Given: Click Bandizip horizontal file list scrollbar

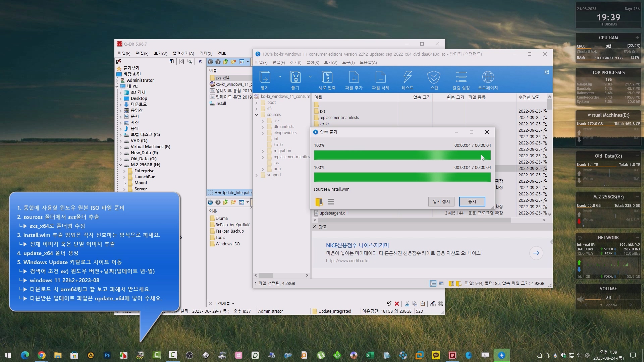Looking at the screenshot, I should (x=414, y=220).
